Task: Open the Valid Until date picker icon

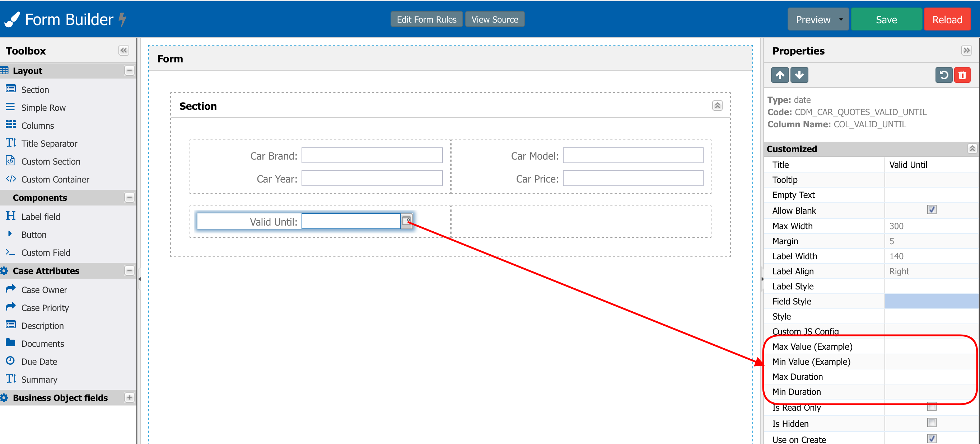Action: [406, 221]
